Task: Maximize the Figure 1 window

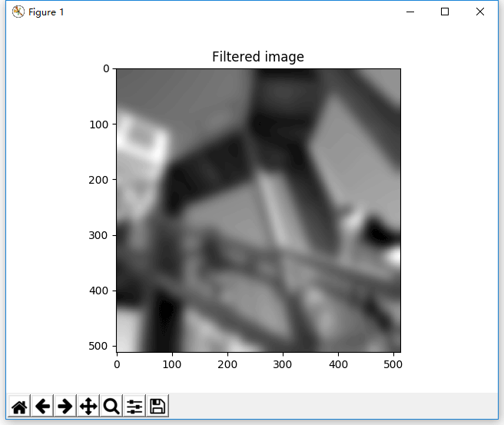Action: coord(445,12)
